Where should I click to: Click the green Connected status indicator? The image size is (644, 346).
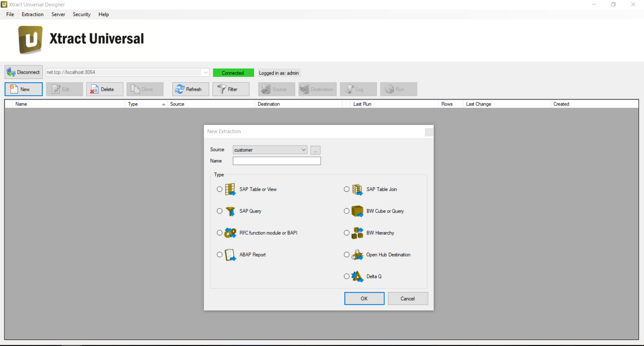[233, 73]
